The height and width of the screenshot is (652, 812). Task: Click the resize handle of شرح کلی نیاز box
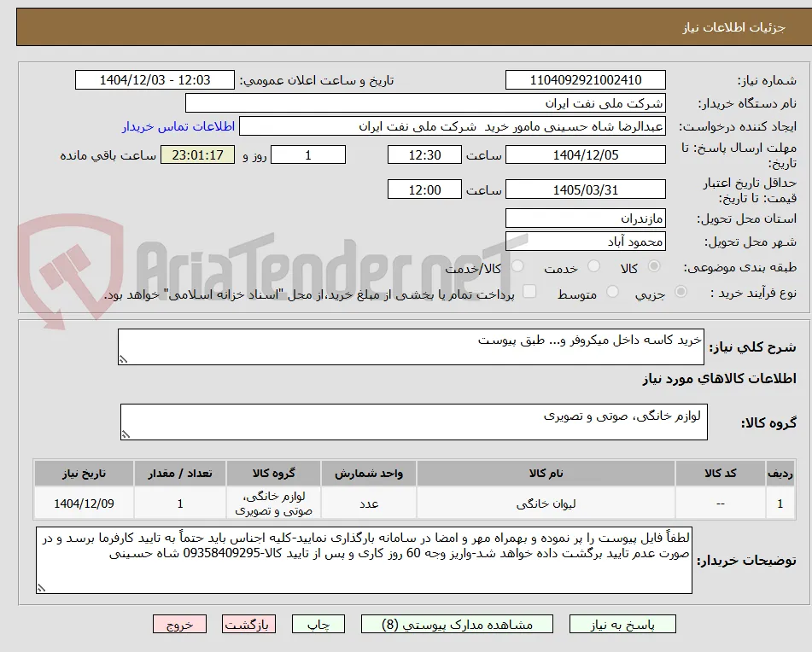click(123, 359)
